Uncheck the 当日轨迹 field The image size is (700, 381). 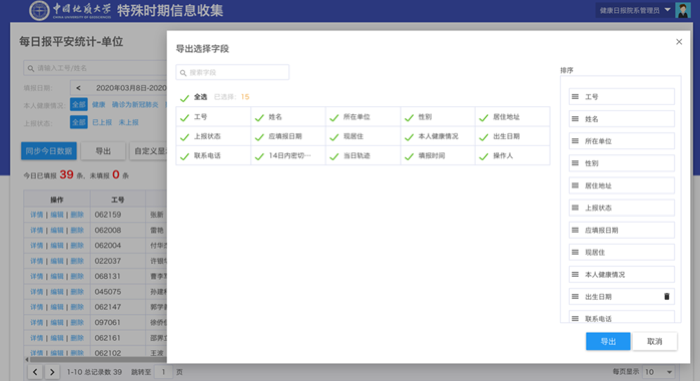point(334,156)
